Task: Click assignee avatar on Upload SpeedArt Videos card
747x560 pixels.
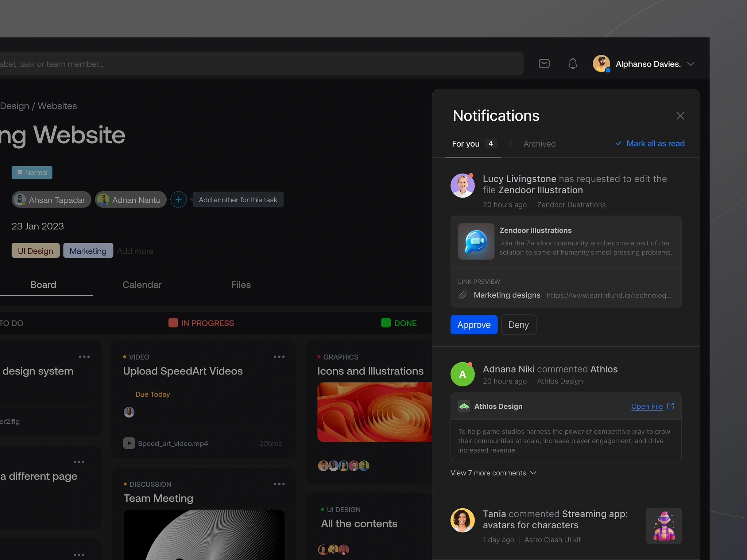Action: click(129, 412)
